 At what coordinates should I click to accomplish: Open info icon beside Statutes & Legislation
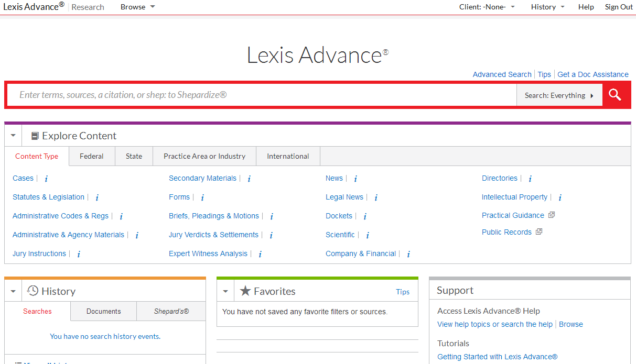tap(97, 197)
